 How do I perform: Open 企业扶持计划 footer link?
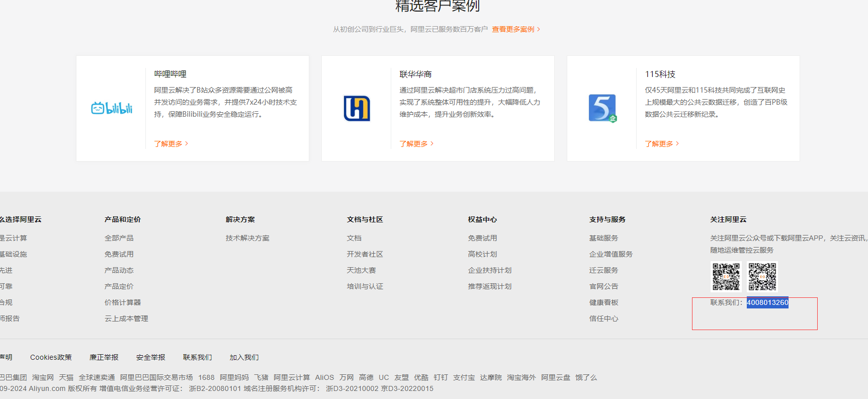click(x=490, y=270)
